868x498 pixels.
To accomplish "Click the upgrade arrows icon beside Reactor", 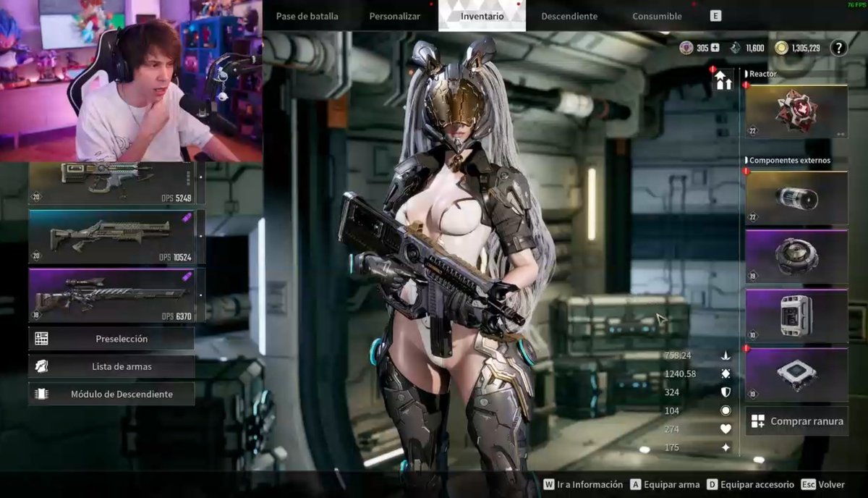I will 723,80.
